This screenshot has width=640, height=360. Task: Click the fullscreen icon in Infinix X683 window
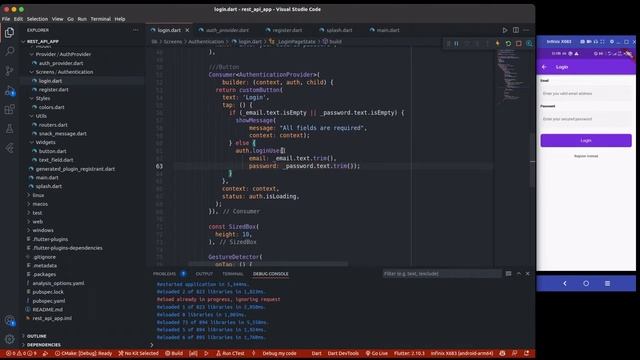(x=602, y=42)
